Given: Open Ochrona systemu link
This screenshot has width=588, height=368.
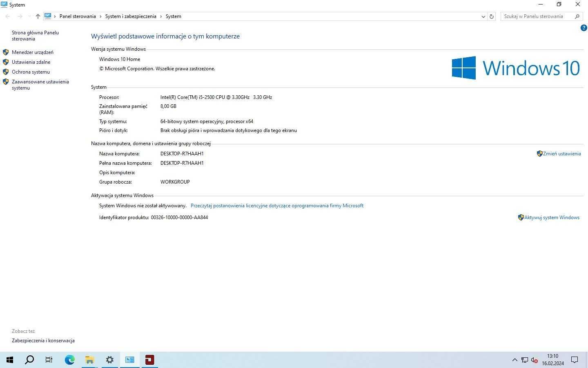Looking at the screenshot, I should [31, 72].
